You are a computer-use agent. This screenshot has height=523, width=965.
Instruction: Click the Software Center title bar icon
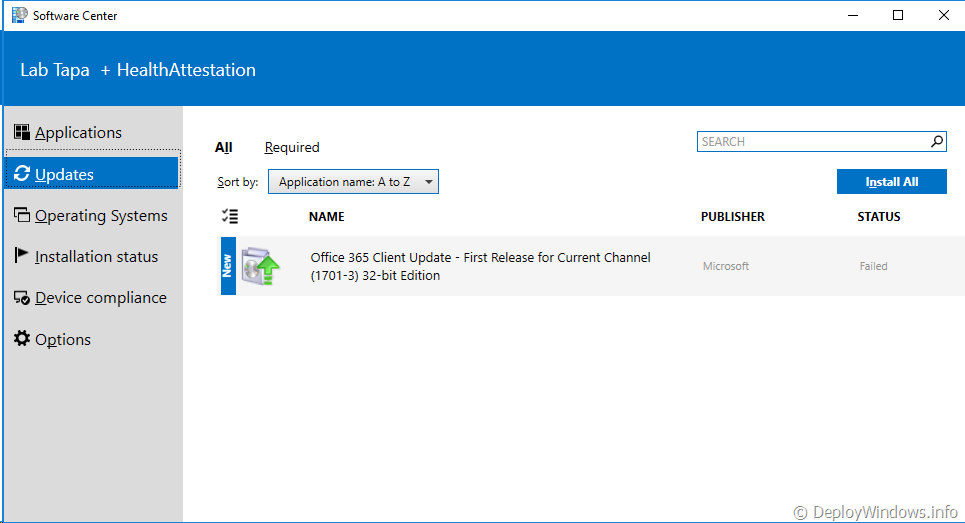coord(19,15)
